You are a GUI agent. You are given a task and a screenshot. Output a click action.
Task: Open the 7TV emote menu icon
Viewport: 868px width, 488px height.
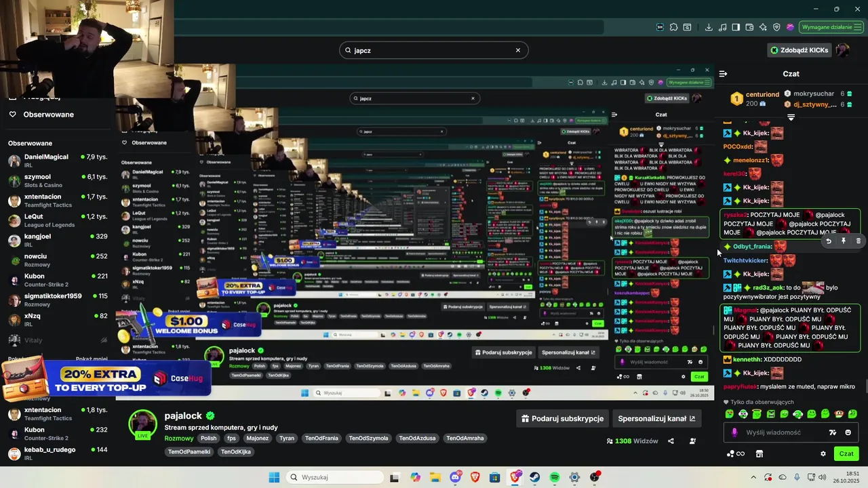click(833, 432)
